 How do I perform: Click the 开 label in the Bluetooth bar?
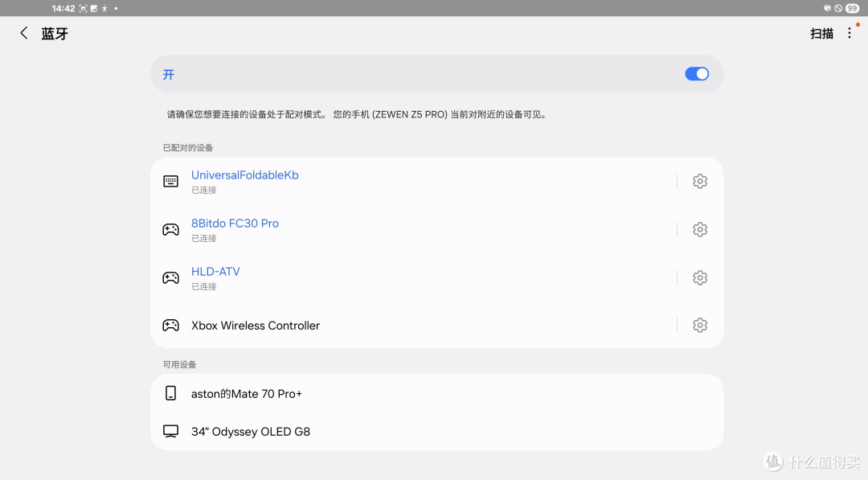[168, 74]
